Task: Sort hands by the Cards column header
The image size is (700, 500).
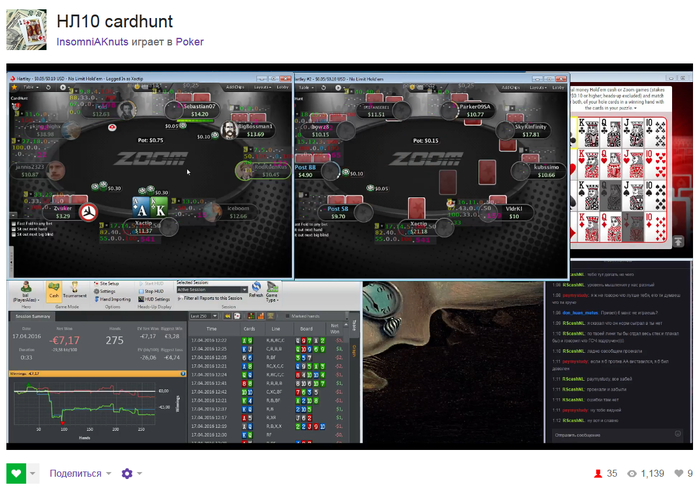Action: coord(249,329)
